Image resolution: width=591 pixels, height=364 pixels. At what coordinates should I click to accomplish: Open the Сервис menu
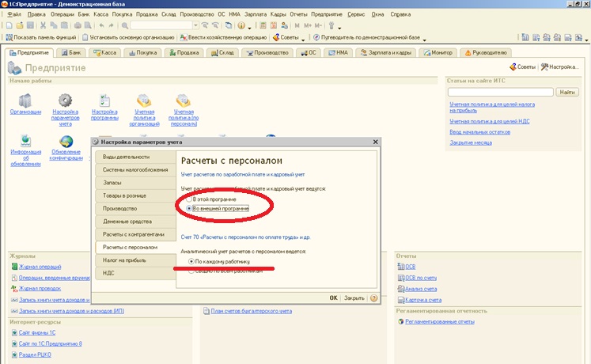(x=356, y=14)
